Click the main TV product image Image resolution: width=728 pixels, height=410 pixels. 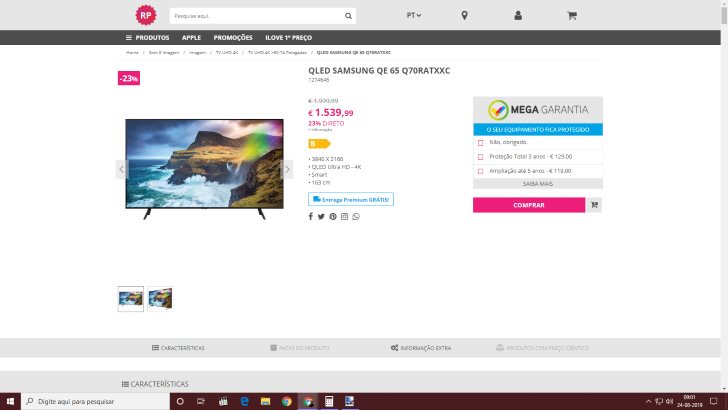click(204, 169)
